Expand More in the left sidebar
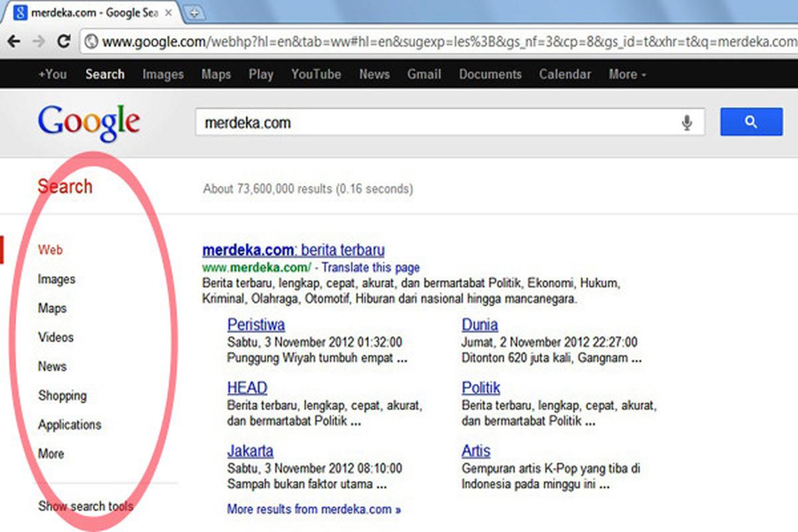The height and width of the screenshot is (532, 798). pyautogui.click(x=51, y=454)
